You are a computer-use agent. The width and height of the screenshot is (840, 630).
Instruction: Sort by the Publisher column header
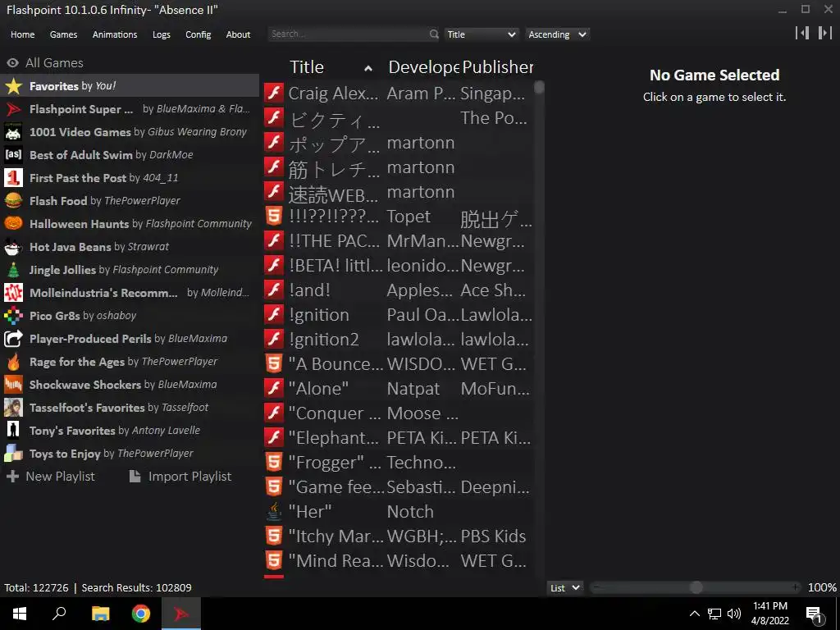pos(498,67)
